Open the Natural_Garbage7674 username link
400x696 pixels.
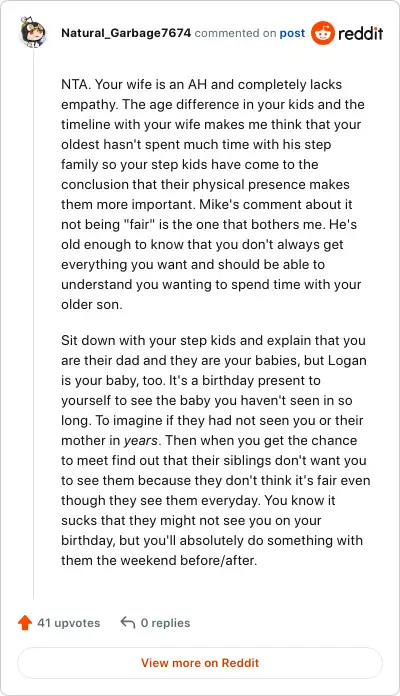click(126, 33)
